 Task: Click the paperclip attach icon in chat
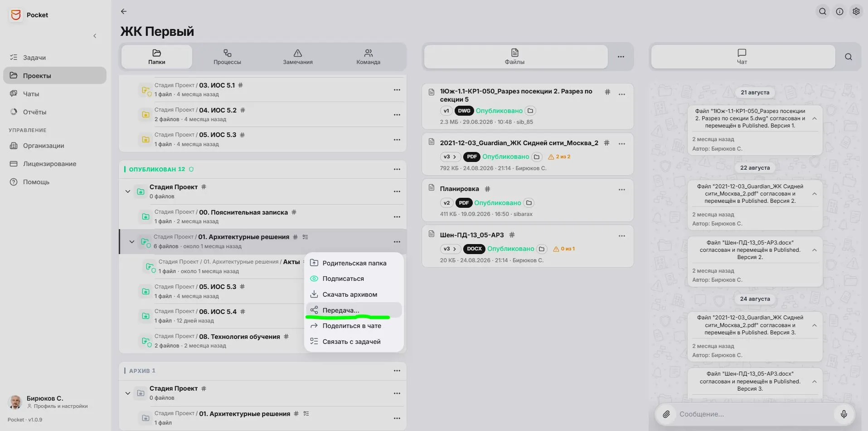tap(666, 414)
